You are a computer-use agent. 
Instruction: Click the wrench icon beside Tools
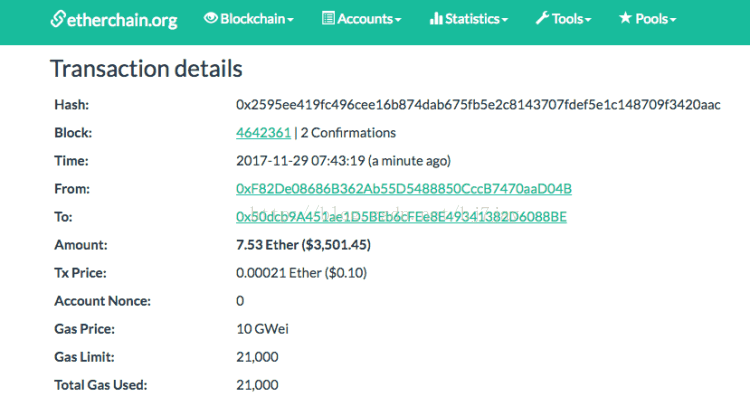pos(542,18)
